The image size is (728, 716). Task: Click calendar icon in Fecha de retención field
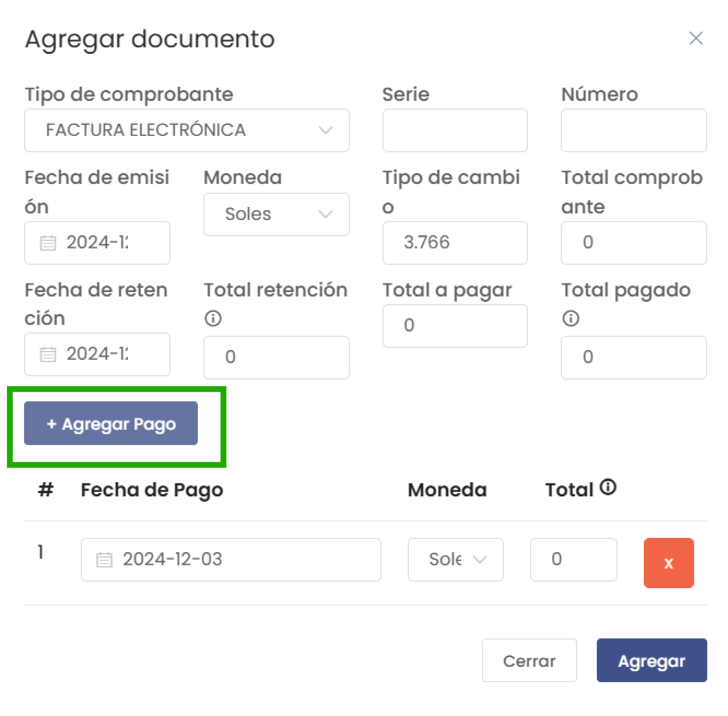click(x=48, y=354)
